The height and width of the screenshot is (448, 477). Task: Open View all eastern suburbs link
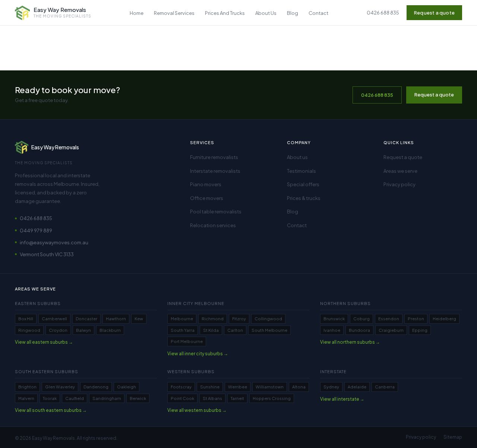(44, 342)
